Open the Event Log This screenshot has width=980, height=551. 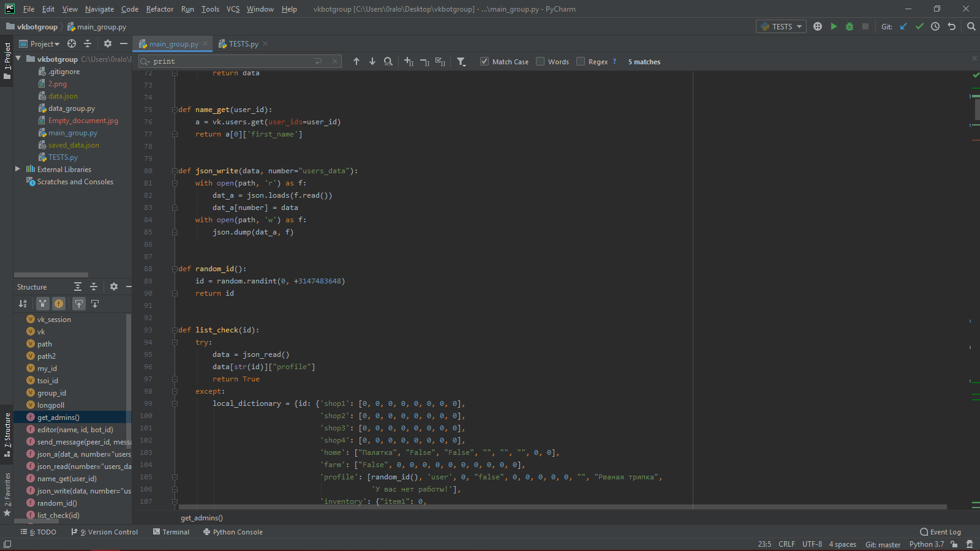click(940, 532)
